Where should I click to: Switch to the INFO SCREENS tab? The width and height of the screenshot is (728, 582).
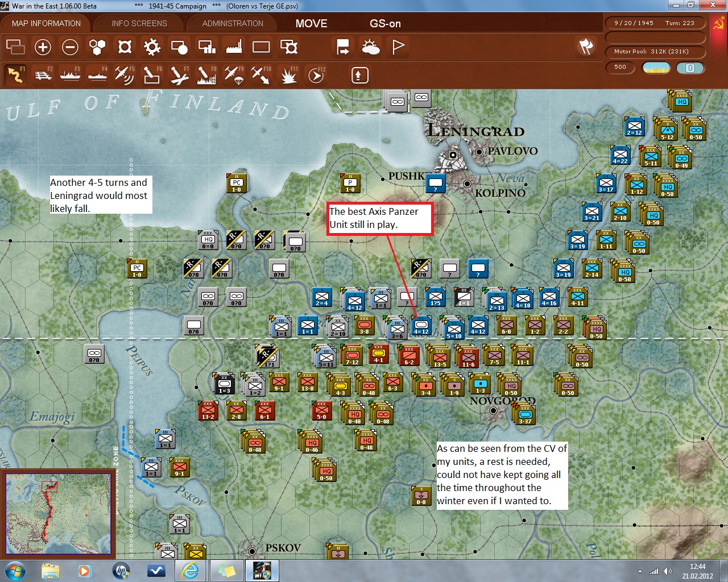tap(139, 23)
